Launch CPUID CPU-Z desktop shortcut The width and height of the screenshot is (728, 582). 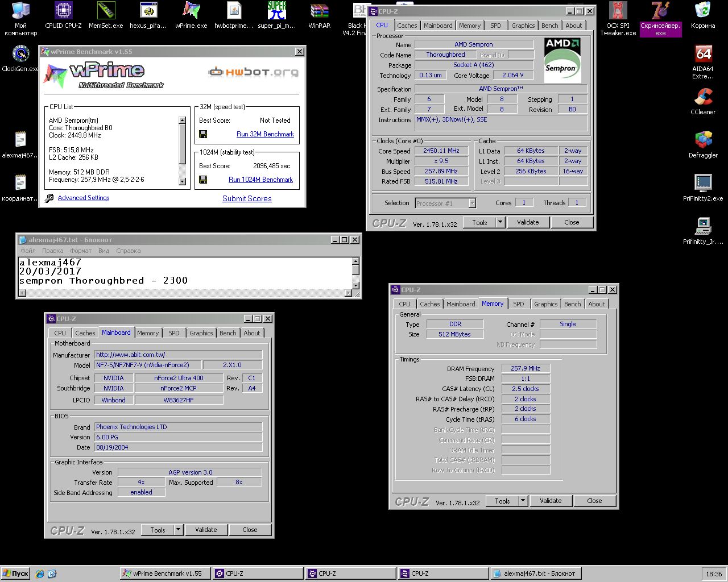64,15
